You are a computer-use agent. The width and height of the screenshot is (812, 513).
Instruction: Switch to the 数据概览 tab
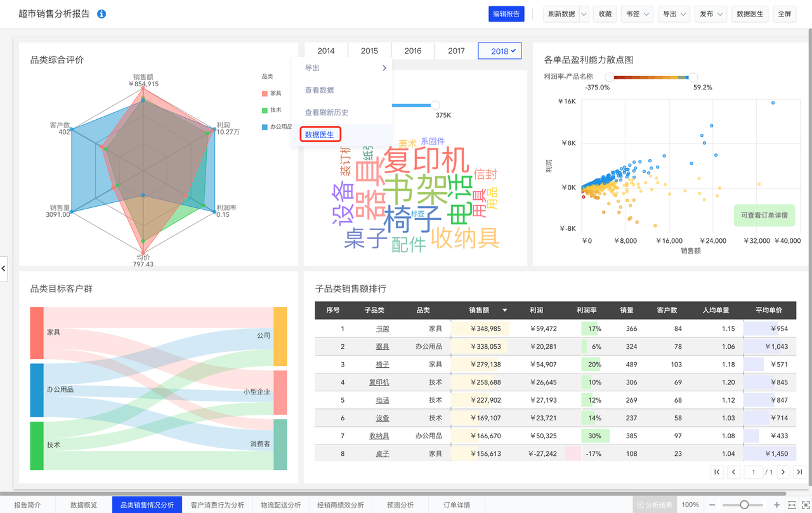coord(84,505)
